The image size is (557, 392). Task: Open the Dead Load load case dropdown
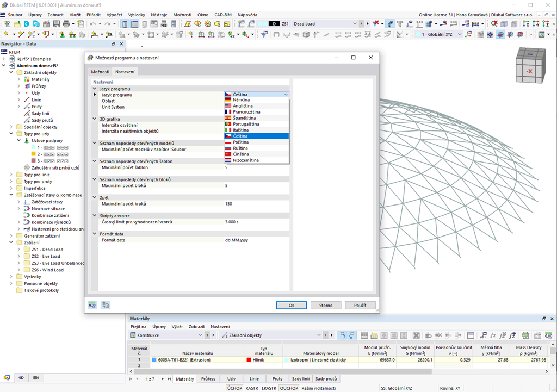point(355,24)
